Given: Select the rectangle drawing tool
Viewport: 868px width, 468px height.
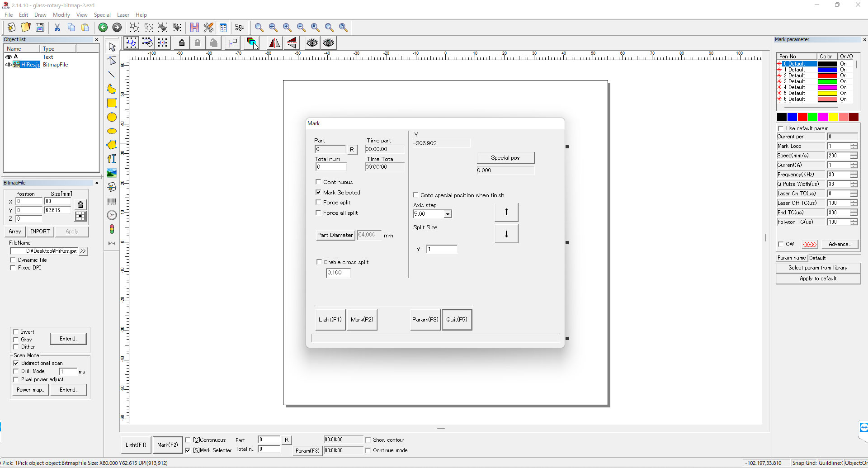Looking at the screenshot, I should point(112,103).
